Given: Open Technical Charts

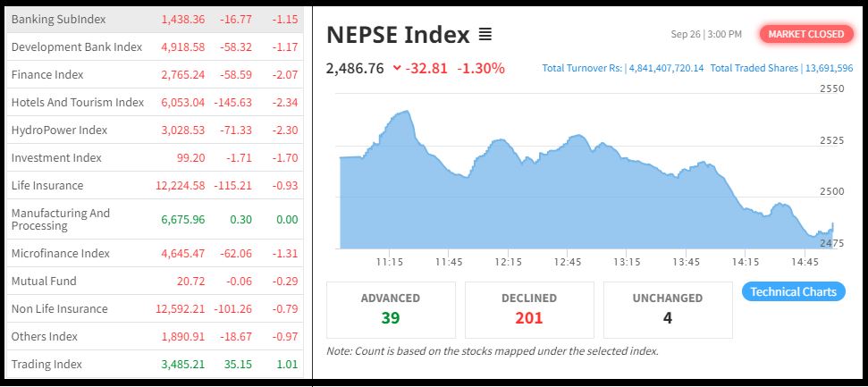Looking at the screenshot, I should click(793, 291).
